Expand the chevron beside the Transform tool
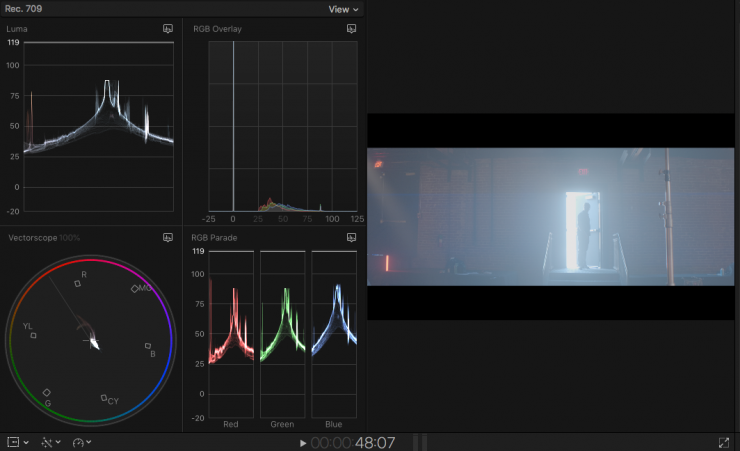 point(26,442)
